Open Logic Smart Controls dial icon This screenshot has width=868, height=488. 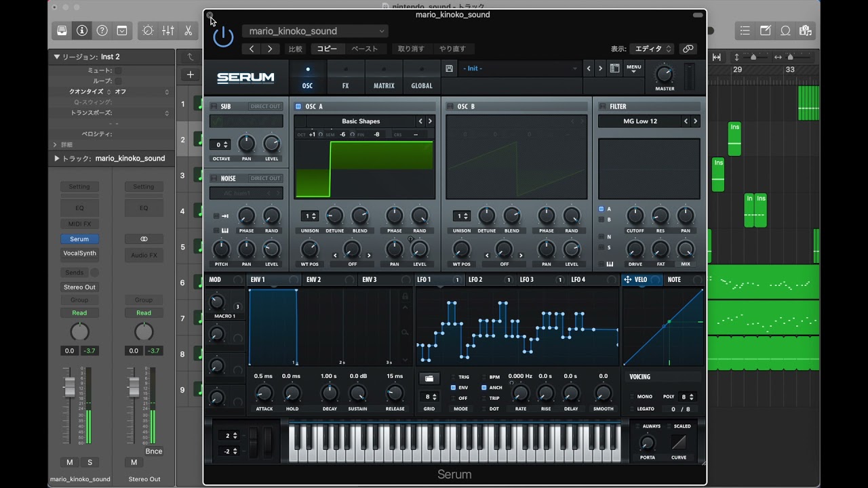click(x=148, y=30)
